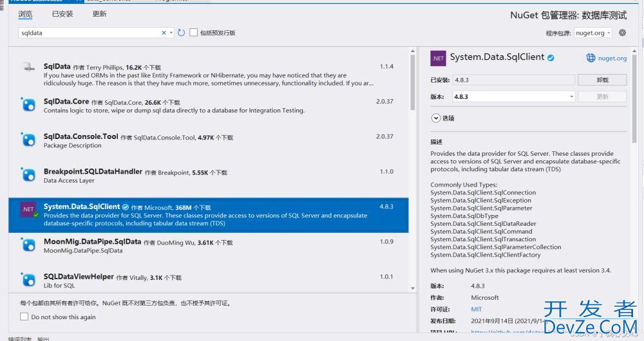
Task: Select the SQLDataViewHelper package title
Action: 79,277
